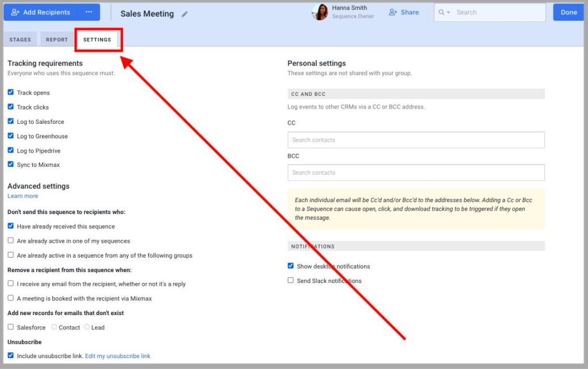Open the search filter dropdown arrow
This screenshot has width=588, height=369.
tap(444, 13)
